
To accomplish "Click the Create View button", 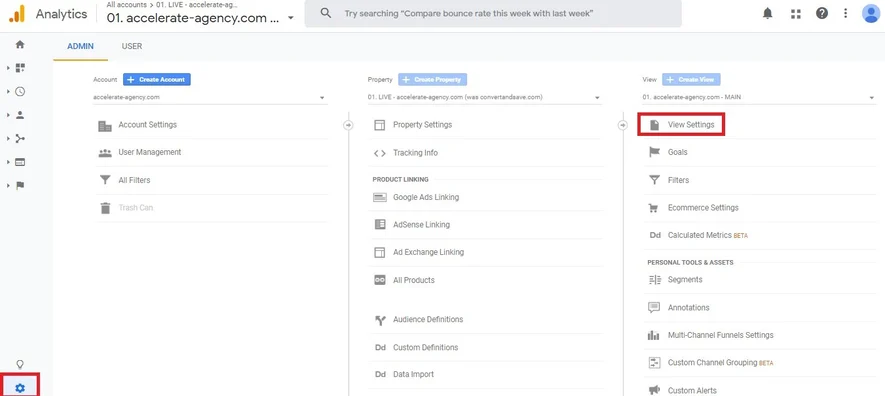I will (691, 80).
